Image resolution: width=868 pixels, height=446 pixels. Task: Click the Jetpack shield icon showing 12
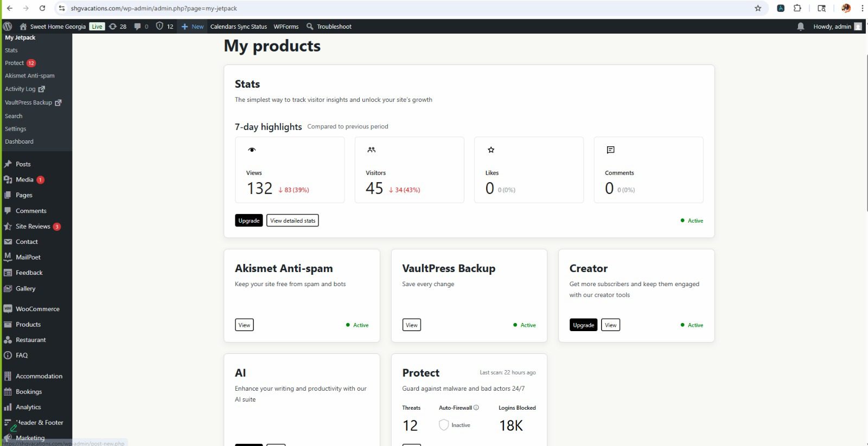(164, 26)
